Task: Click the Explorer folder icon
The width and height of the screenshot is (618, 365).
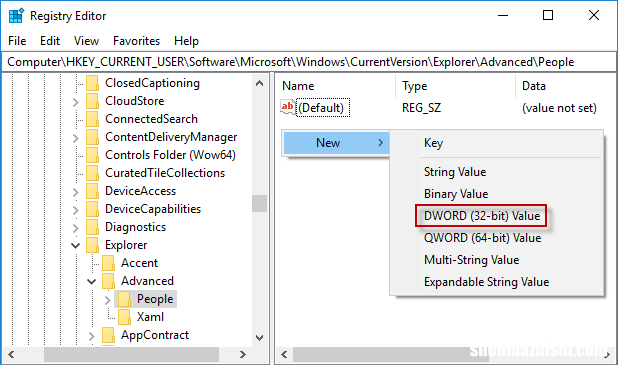Action: (93, 245)
